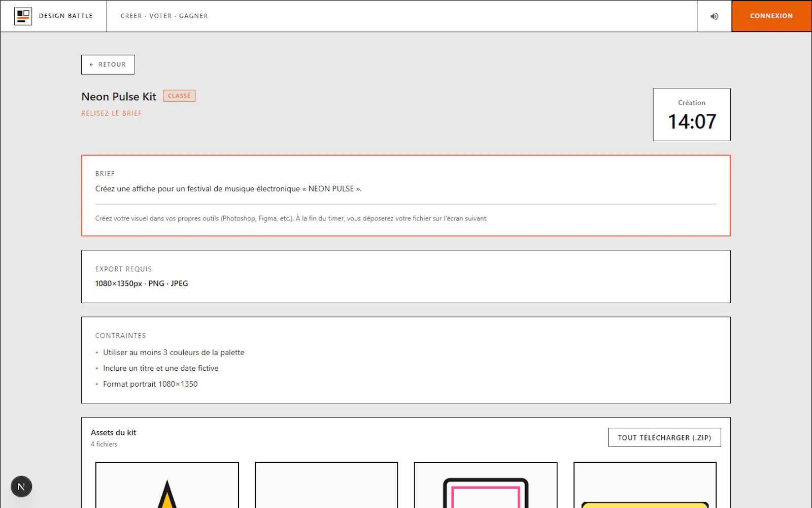Open the blank second asset thumbnail
The height and width of the screenshot is (508, 812).
(326, 485)
